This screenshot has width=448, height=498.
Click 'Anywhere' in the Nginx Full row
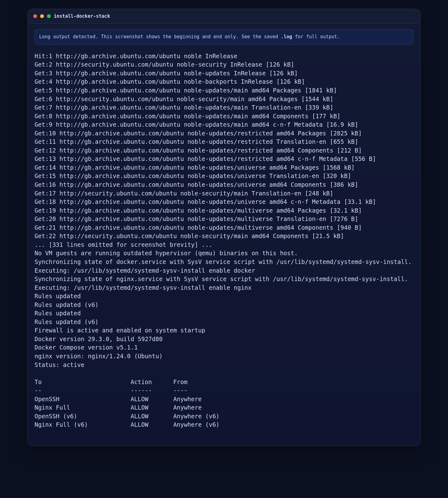click(x=188, y=408)
